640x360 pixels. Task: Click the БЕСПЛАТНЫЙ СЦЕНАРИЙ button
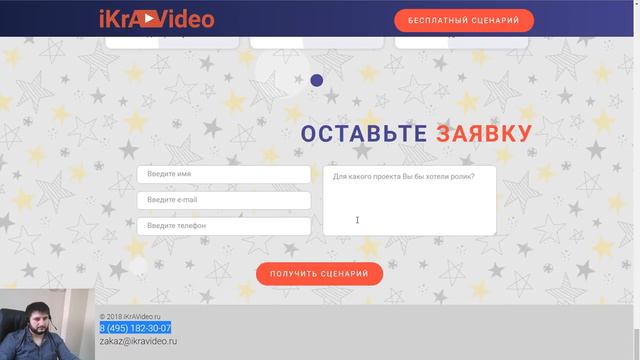[x=464, y=20]
